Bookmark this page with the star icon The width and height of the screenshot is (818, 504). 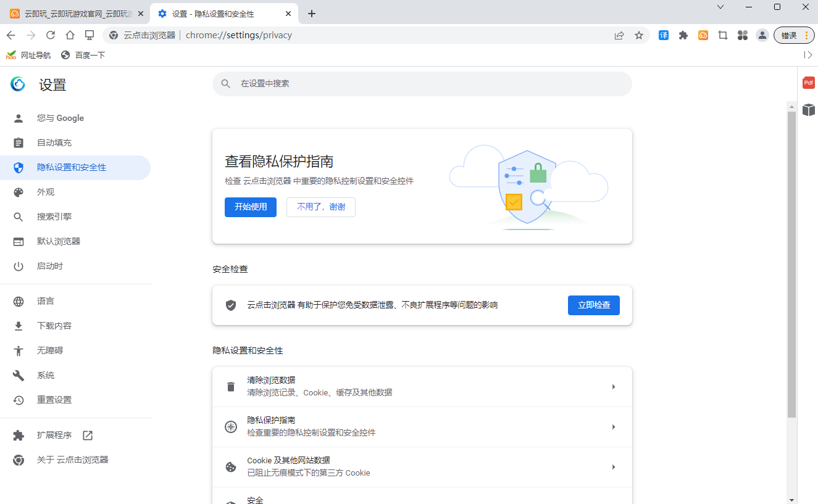click(x=639, y=35)
